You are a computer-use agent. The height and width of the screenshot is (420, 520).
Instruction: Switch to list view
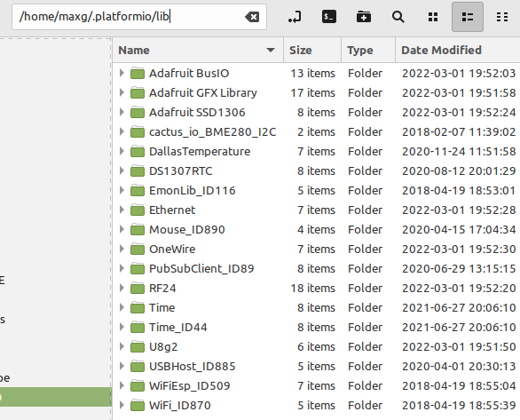[x=468, y=17]
